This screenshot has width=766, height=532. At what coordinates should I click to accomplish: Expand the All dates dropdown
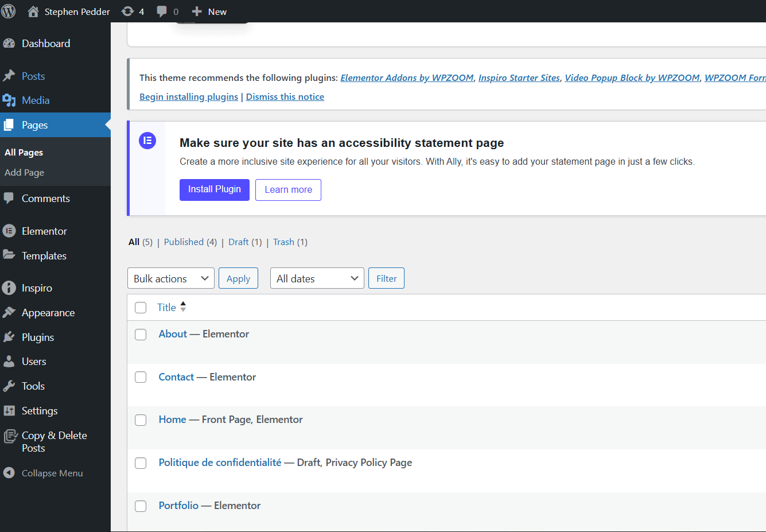pyautogui.click(x=317, y=278)
